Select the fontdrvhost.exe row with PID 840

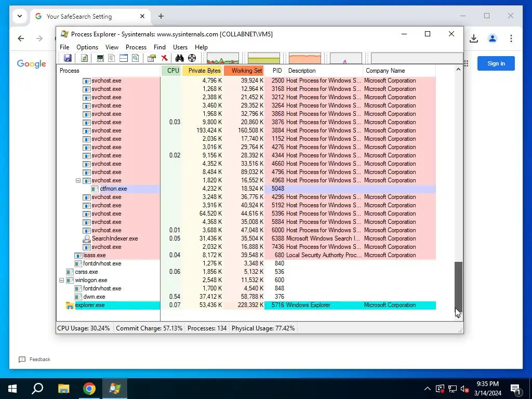(246, 263)
